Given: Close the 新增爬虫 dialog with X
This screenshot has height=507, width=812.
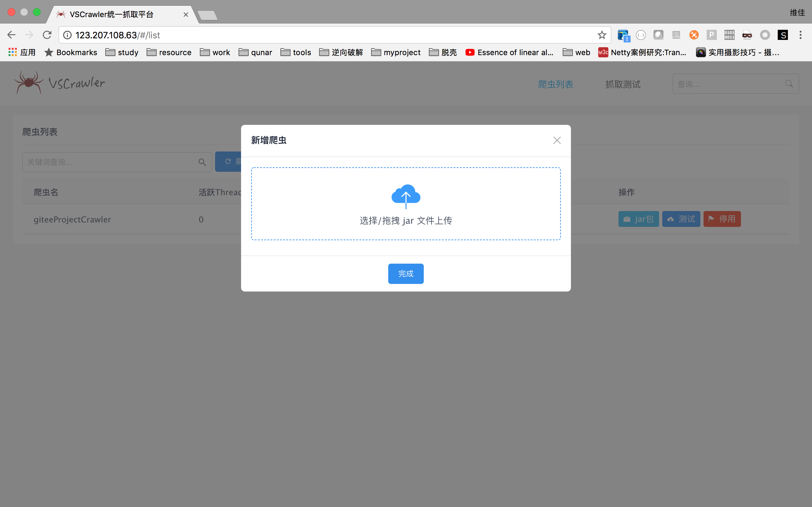Looking at the screenshot, I should pyautogui.click(x=557, y=140).
